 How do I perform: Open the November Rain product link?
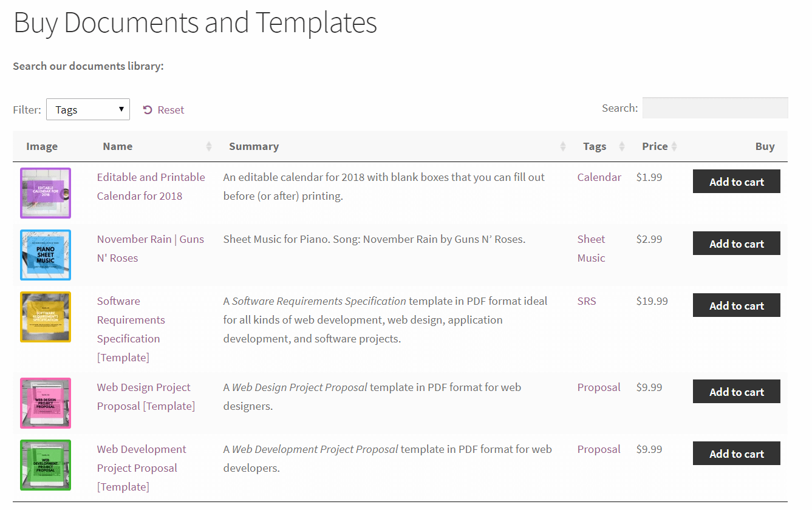click(x=134, y=239)
